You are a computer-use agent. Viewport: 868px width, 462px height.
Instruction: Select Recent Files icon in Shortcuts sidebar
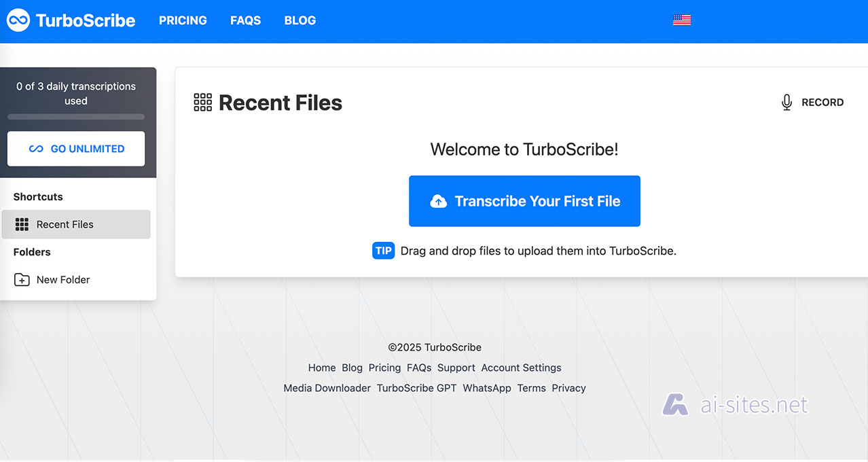pyautogui.click(x=22, y=224)
